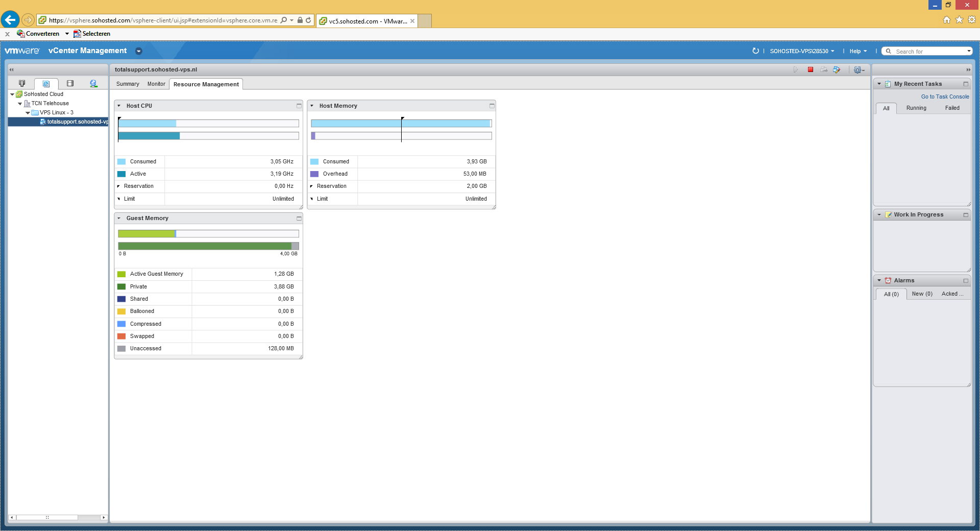The width and height of the screenshot is (980, 531).
Task: Click the Power On play icon
Action: (796, 69)
